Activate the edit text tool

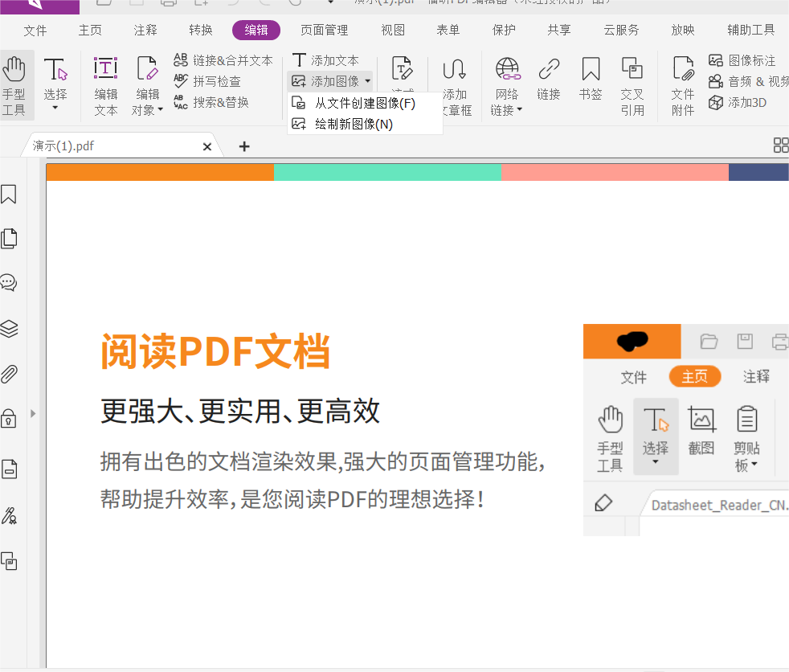105,84
